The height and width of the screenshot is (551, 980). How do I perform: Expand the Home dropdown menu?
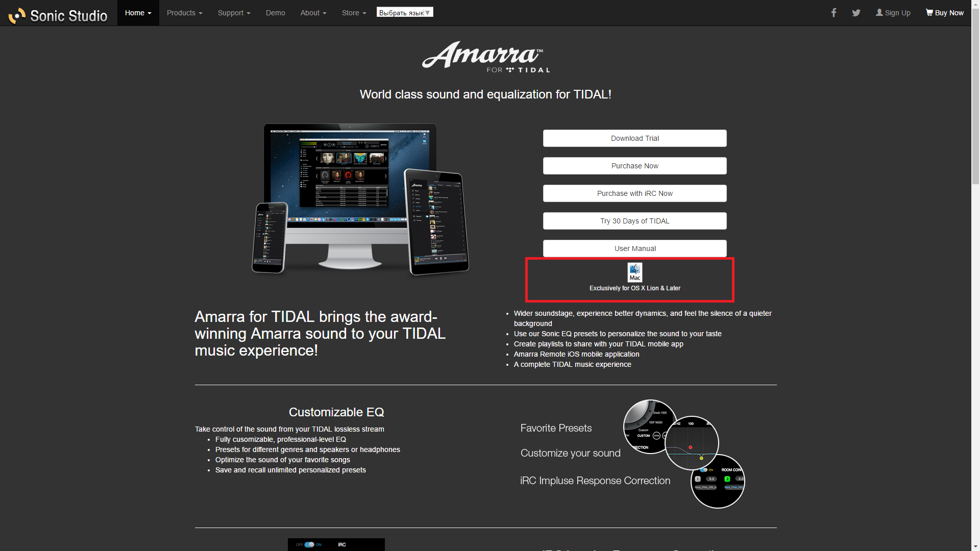pyautogui.click(x=138, y=13)
